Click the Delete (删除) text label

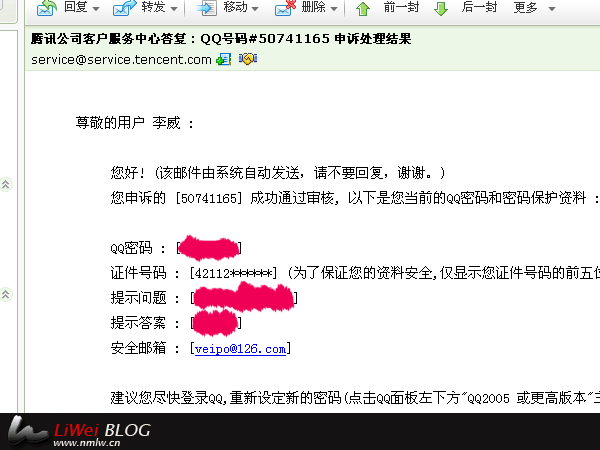tap(313, 7)
